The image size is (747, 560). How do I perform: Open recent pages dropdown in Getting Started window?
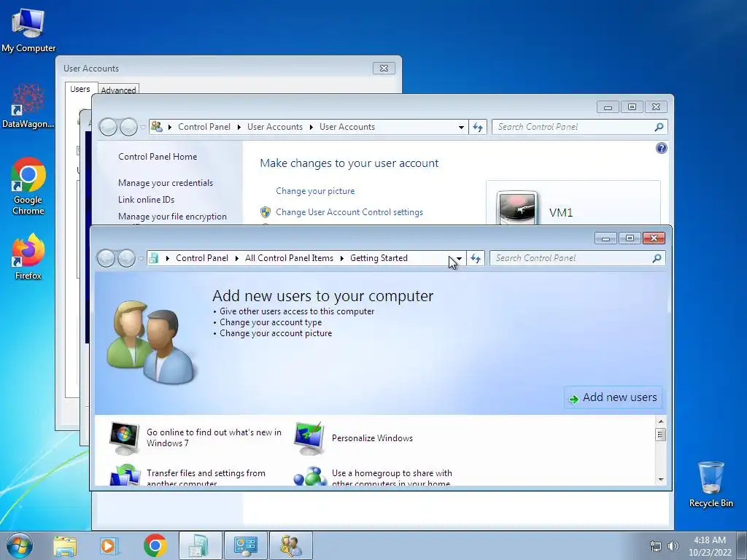click(141, 259)
